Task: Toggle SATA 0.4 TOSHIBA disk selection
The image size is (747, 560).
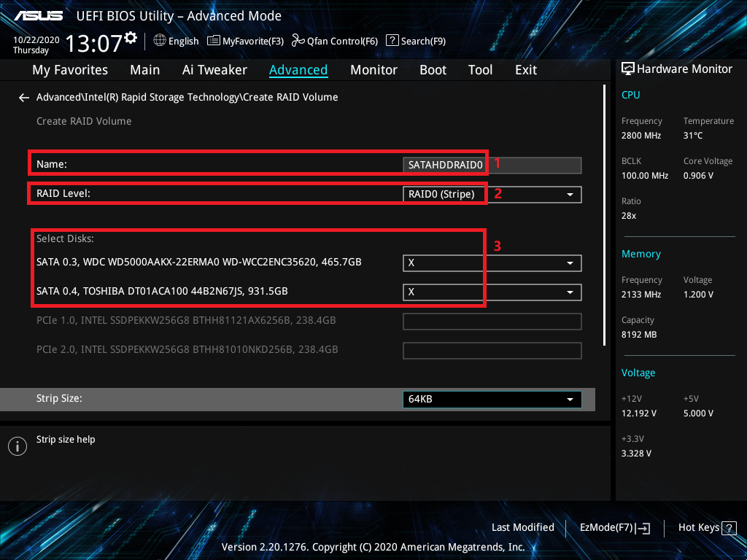Action: [492, 292]
